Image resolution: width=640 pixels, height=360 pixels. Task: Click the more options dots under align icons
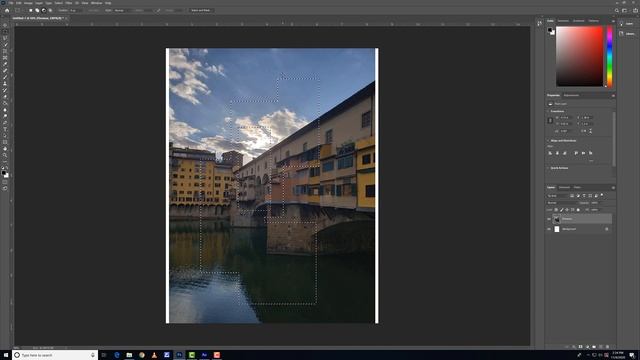click(591, 160)
